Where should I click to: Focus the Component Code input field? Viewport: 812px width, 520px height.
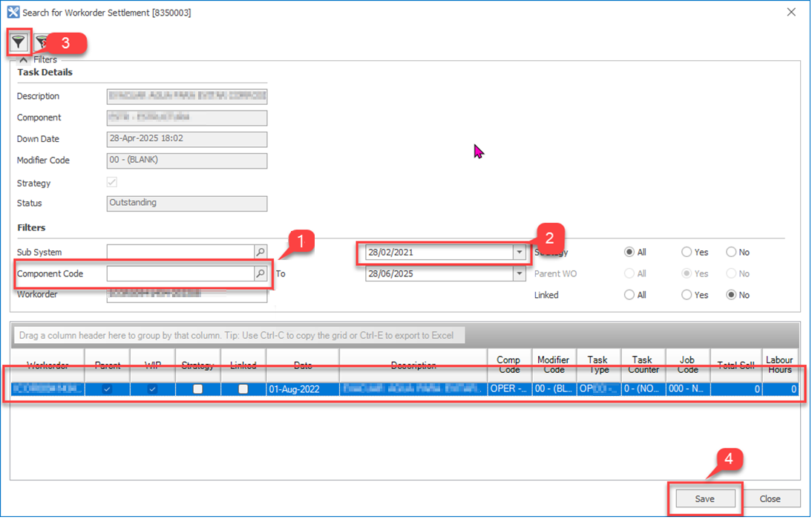pos(180,273)
